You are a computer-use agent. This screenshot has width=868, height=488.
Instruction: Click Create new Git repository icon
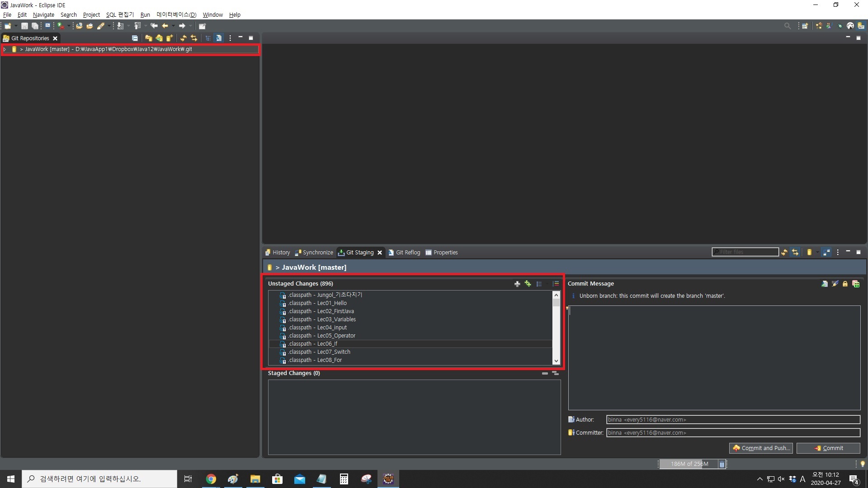click(x=170, y=38)
